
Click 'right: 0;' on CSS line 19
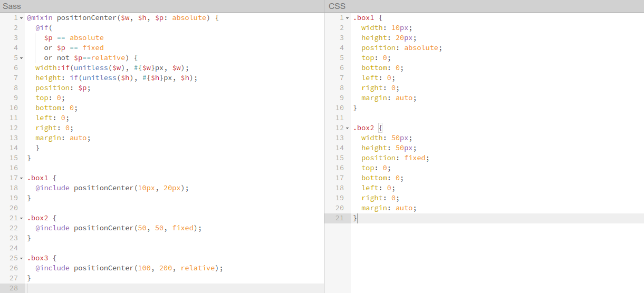(x=380, y=198)
